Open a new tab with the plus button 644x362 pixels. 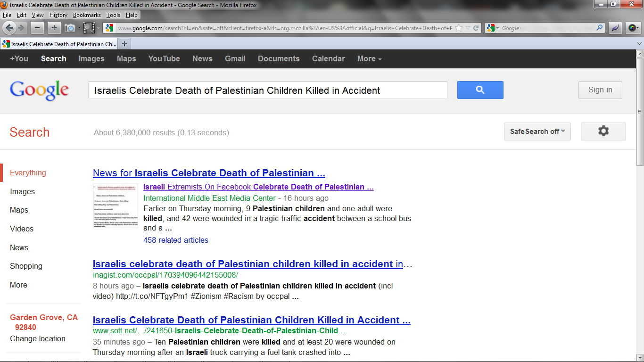[124, 44]
